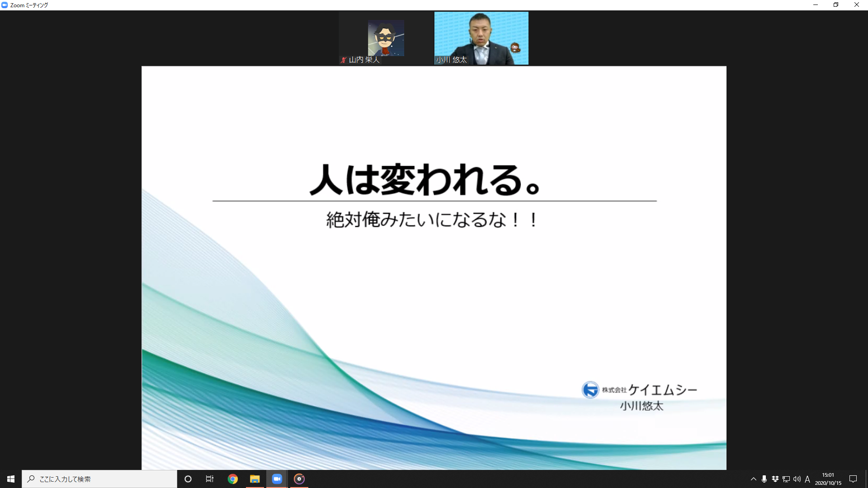The width and height of the screenshot is (868, 488).
Task: Restore down the Zoom meeting window
Action: 836,5
